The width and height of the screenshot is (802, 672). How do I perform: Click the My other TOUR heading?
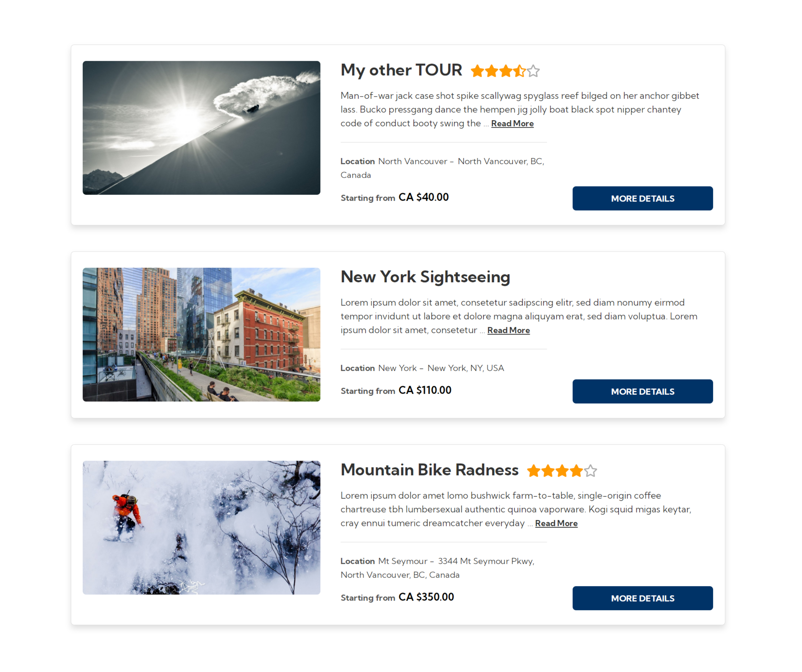tap(401, 70)
